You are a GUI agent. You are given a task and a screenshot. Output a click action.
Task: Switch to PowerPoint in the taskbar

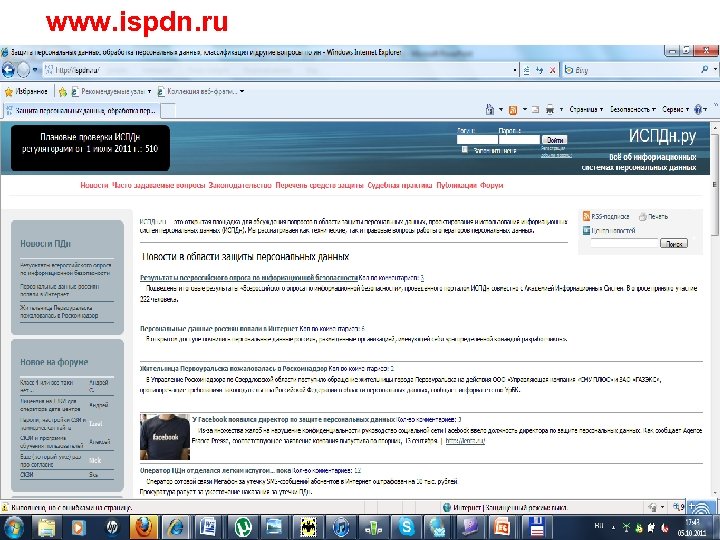pos(502,527)
